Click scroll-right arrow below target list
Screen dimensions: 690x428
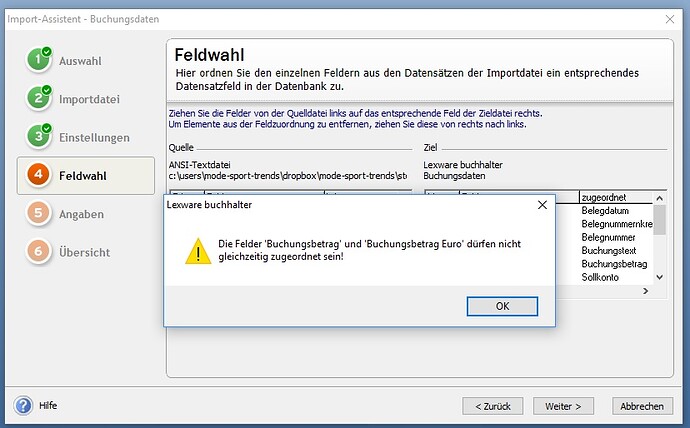coord(646,291)
